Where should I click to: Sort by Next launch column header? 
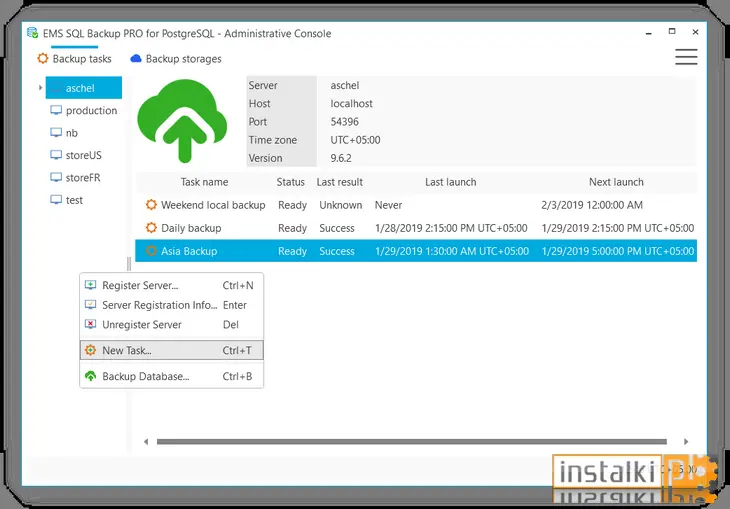point(616,182)
